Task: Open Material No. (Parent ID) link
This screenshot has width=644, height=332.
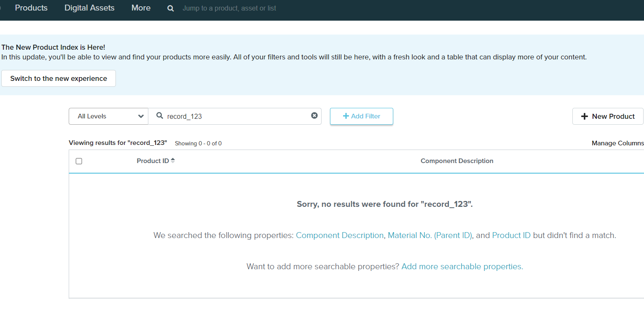Action: coord(429,236)
